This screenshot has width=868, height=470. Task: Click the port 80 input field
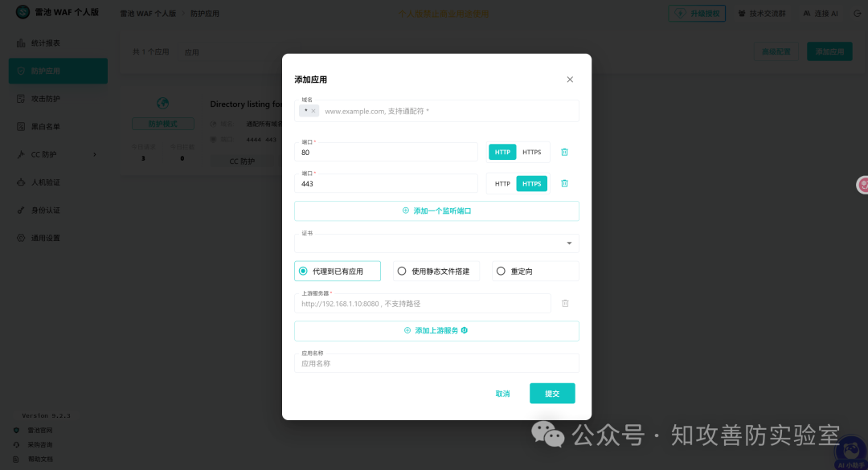386,152
